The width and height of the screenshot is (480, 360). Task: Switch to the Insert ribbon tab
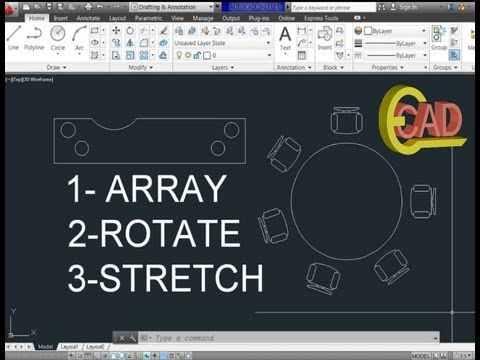(x=61, y=18)
